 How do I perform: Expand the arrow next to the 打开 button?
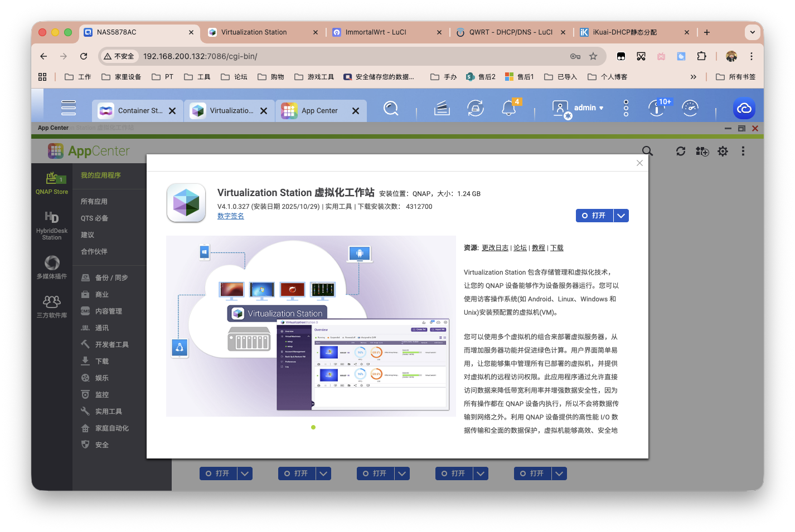(621, 215)
